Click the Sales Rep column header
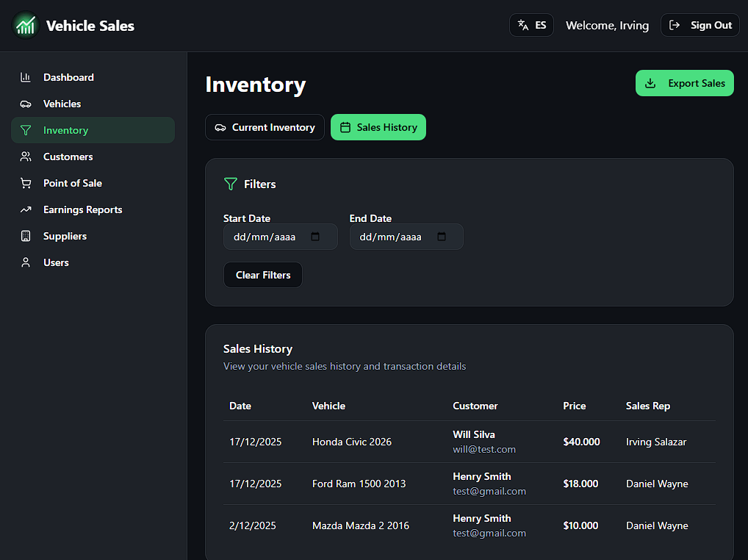This screenshot has width=748, height=560. (x=648, y=406)
